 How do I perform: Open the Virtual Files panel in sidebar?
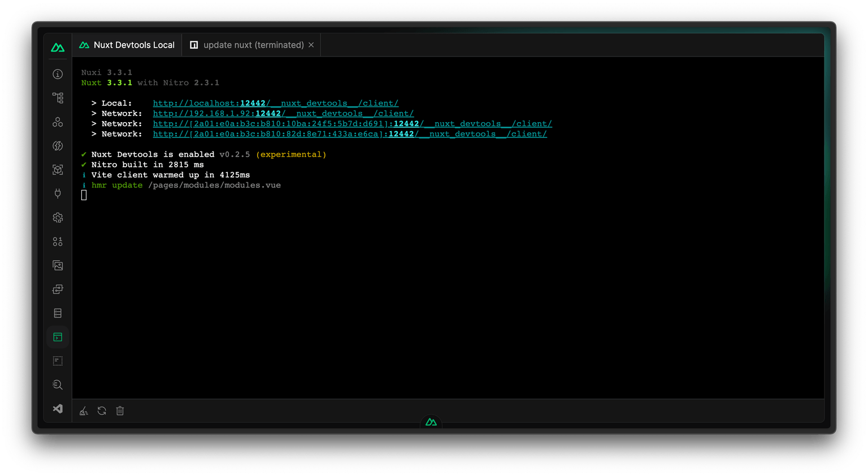tap(57, 361)
